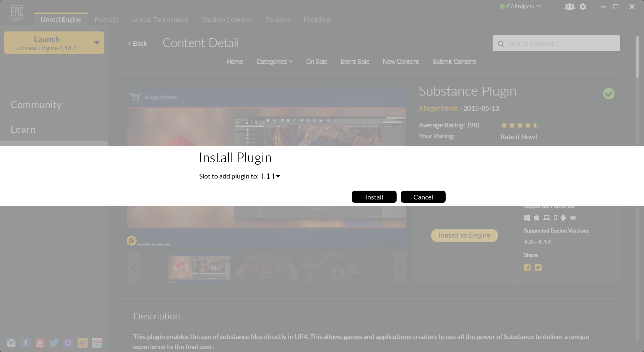This screenshot has height=352, width=644.
Task: Share the plugin on Twitter
Action: click(x=538, y=267)
